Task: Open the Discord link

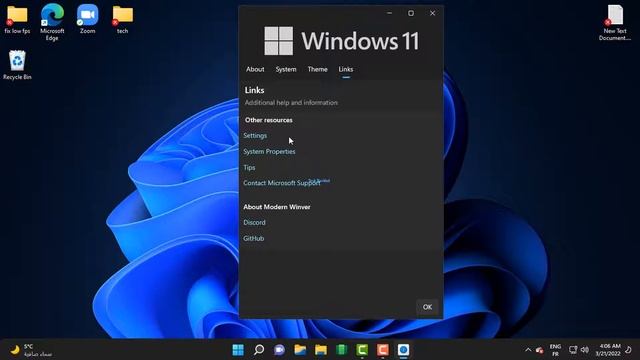Action: click(x=254, y=222)
